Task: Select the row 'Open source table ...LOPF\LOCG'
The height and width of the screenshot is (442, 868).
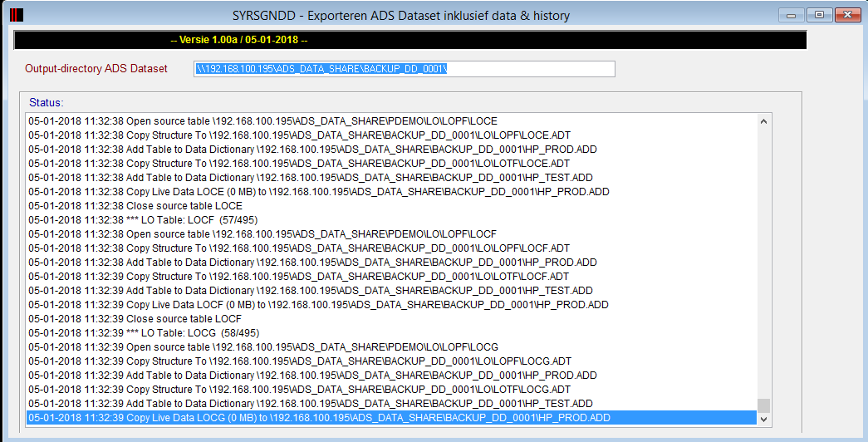Action: (391, 346)
